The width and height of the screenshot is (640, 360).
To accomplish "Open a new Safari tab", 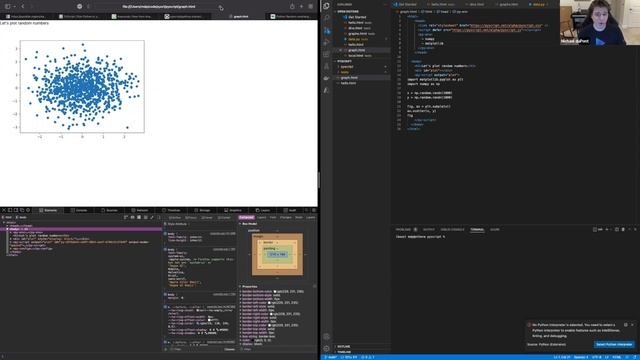I will [301, 7].
